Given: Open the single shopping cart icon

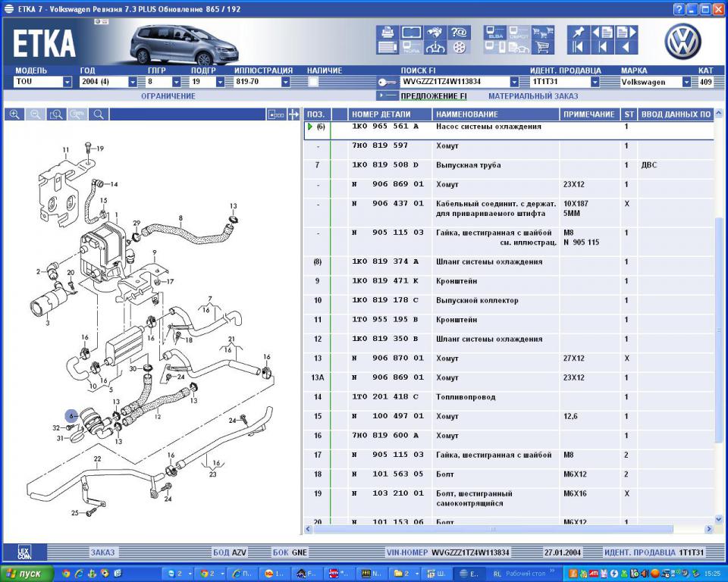Looking at the screenshot, I should 542,47.
